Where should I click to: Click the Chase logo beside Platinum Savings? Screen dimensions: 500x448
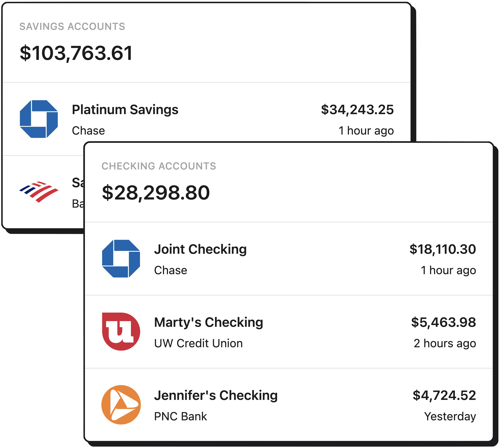(39, 119)
